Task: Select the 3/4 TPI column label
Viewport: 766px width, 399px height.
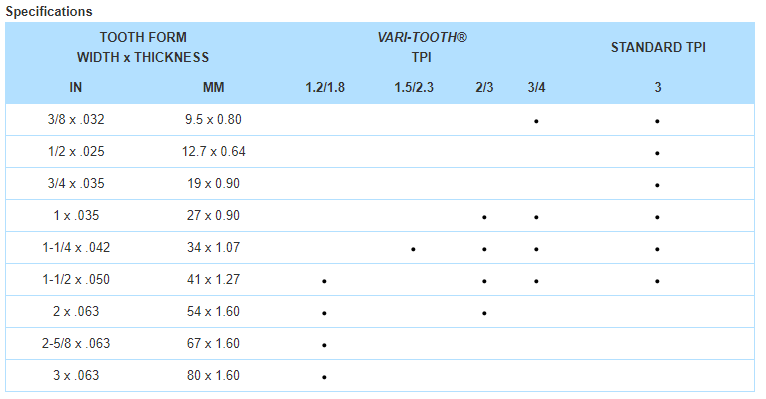Action: point(536,87)
